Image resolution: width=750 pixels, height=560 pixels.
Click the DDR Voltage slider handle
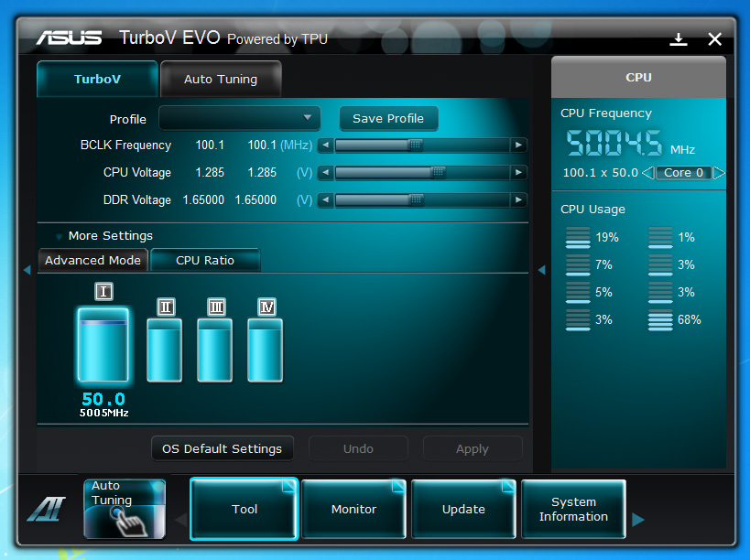click(416, 199)
